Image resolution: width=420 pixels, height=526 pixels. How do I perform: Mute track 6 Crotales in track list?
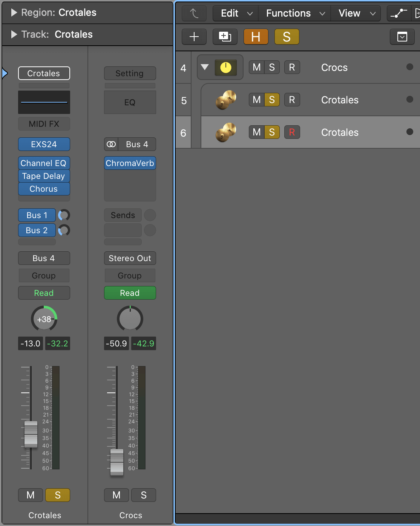(256, 132)
